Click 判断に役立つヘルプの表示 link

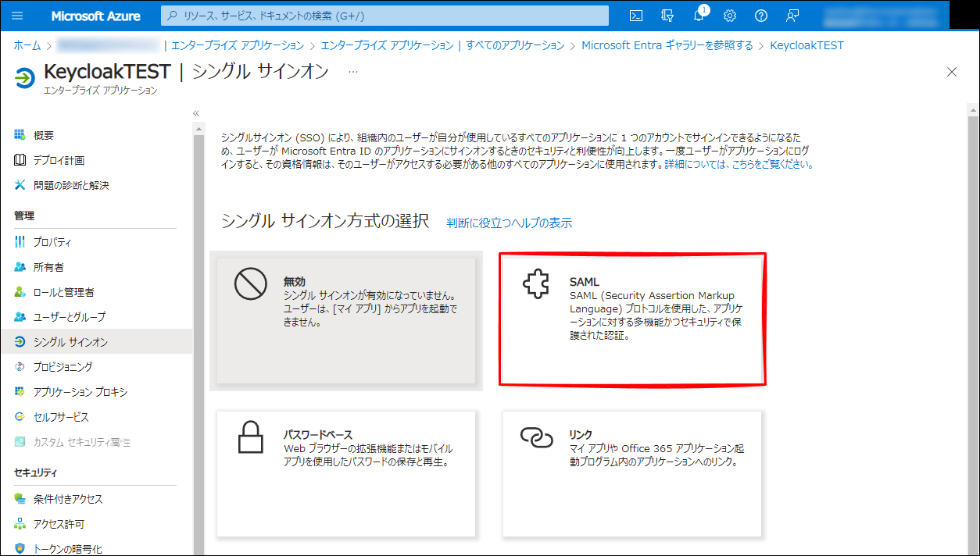pos(509,223)
